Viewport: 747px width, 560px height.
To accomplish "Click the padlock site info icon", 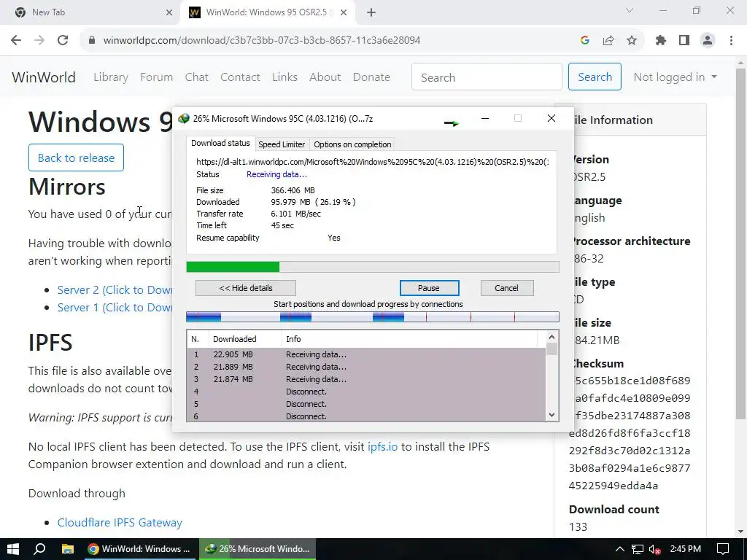I will (x=92, y=41).
